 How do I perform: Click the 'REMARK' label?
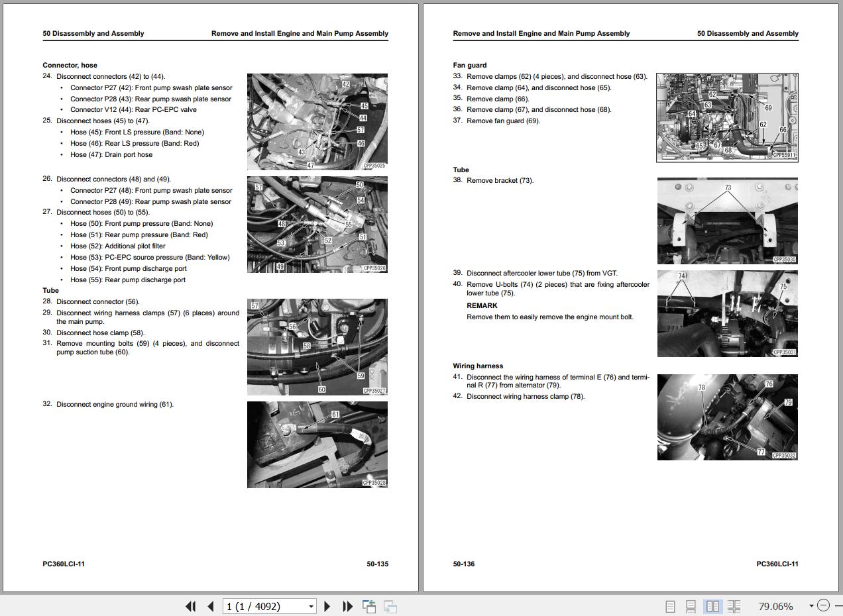482,305
